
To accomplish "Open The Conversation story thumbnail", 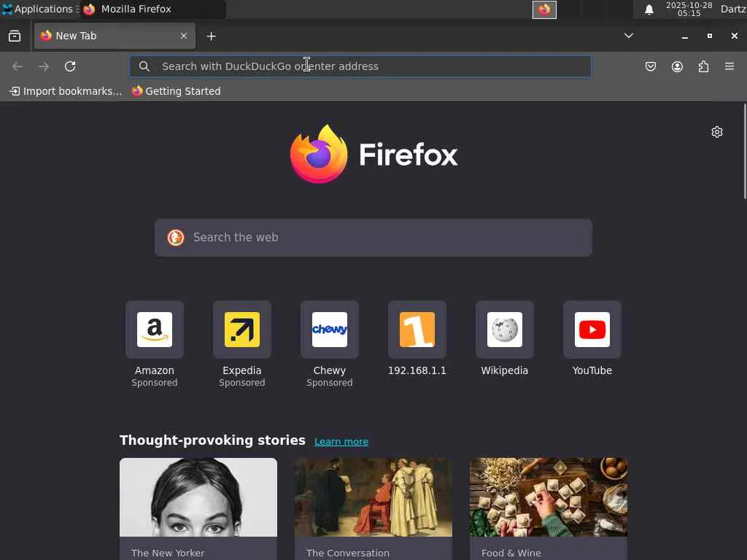I will pos(373,497).
